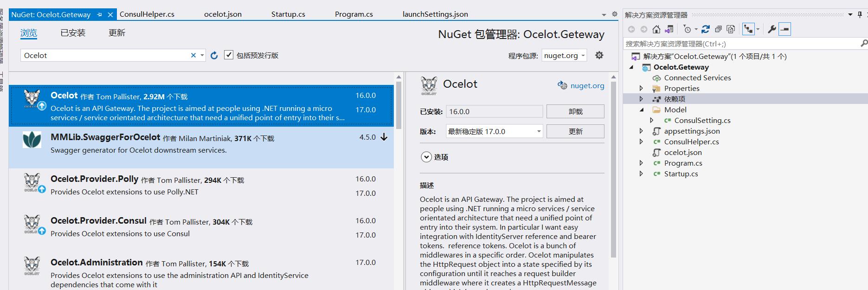The width and height of the screenshot is (868, 290).
Task: Click the Ocelot package cat icon
Action: pos(32,98)
